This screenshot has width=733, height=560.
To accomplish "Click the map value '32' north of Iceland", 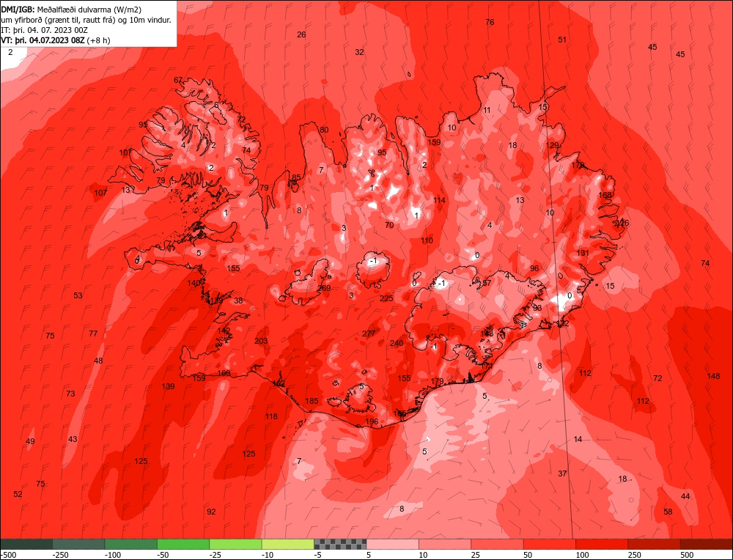I will click(x=359, y=52).
